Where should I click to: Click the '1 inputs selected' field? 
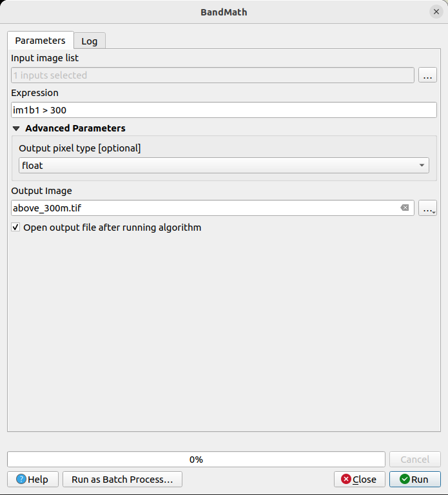tap(212, 75)
